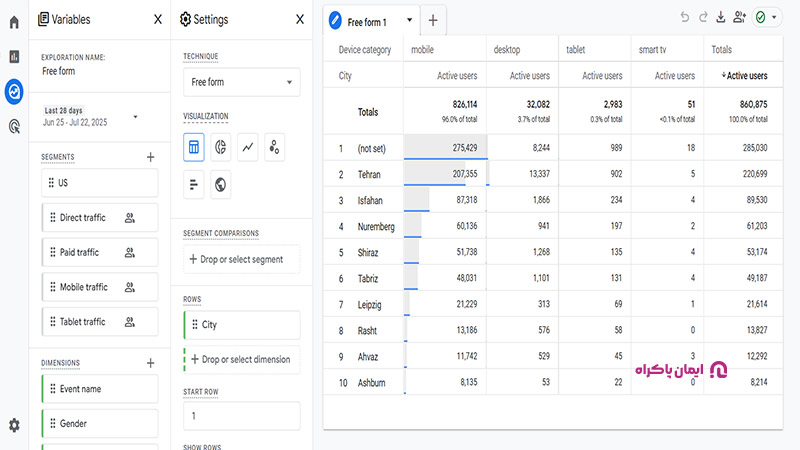Open the Technique Free form dropdown
800x450 pixels.
242,82
